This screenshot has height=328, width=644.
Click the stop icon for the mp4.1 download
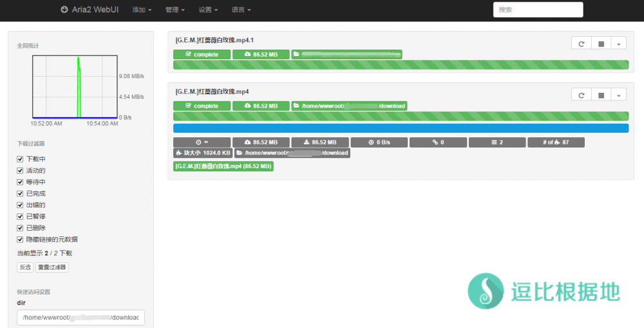(601, 44)
